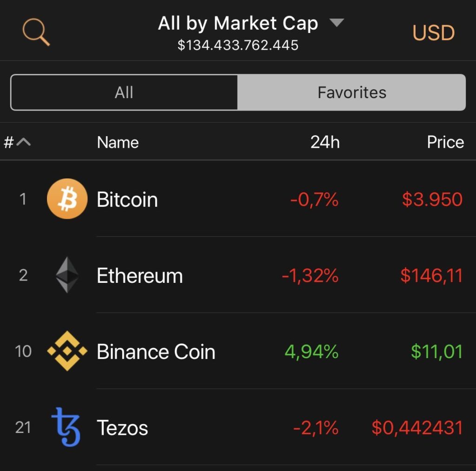This screenshot has height=471, width=476.
Task: Sort list by Name column
Action: coord(118,142)
